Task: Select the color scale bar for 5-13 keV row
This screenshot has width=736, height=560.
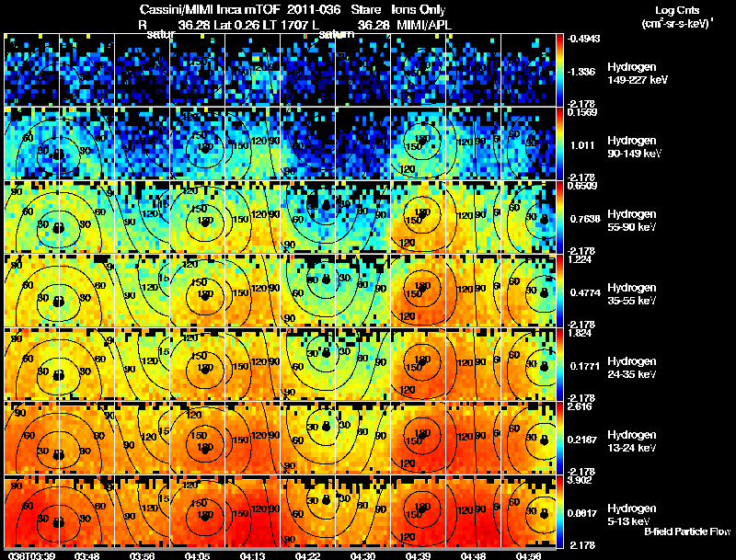Action: (559, 511)
